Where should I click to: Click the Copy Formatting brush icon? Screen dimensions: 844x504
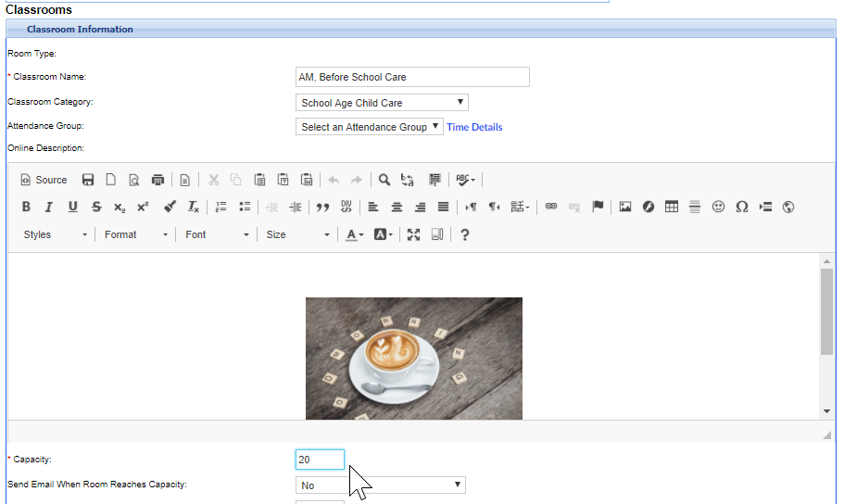[170, 207]
